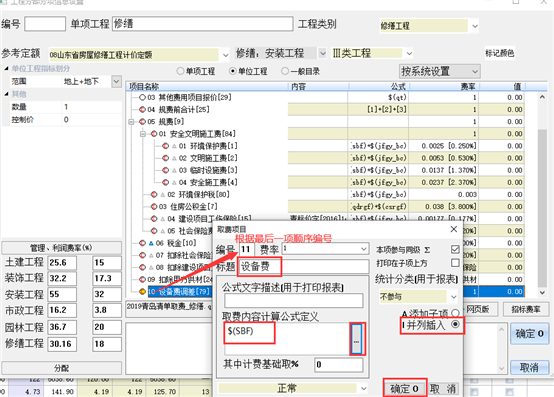Close the 取费项目 dialog
The width and height of the screenshot is (554, 397).
[454, 229]
